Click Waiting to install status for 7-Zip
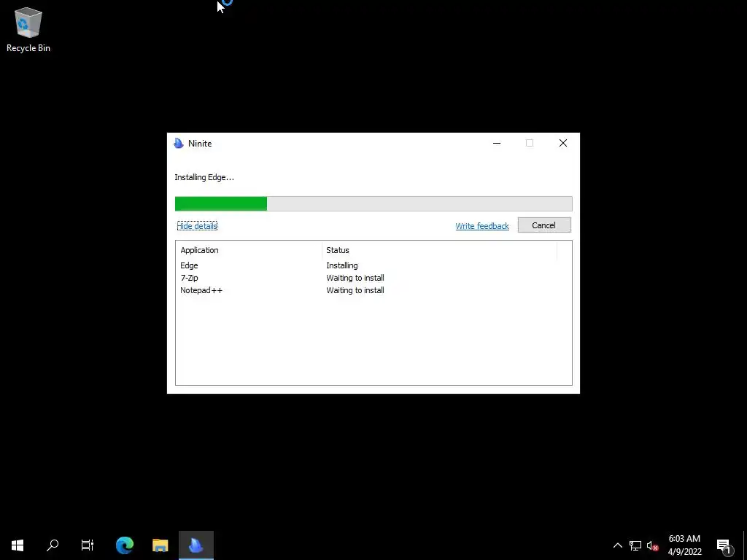Viewport: 747px width, 560px height. point(355,278)
